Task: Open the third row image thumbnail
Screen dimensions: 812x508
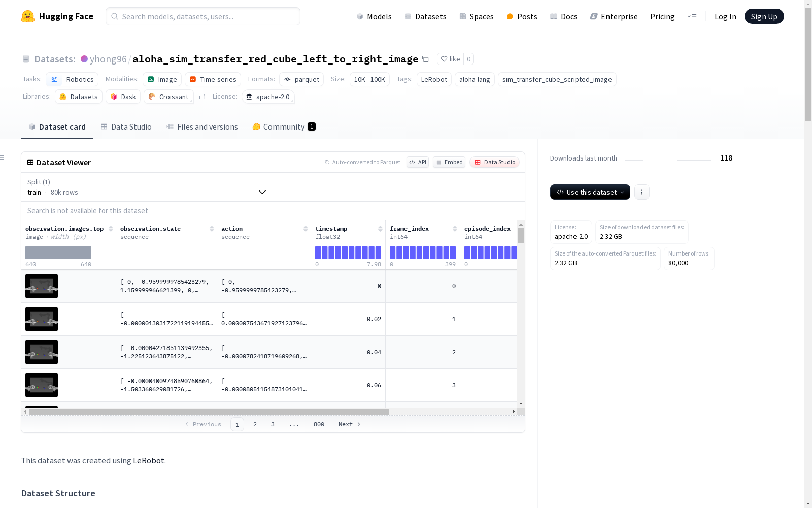Action: (x=42, y=352)
